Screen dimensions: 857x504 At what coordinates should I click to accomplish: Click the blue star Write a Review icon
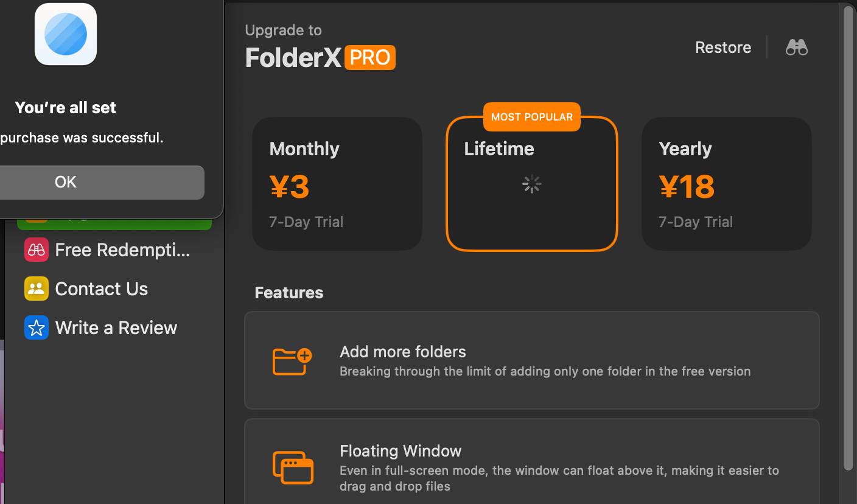pyautogui.click(x=37, y=327)
